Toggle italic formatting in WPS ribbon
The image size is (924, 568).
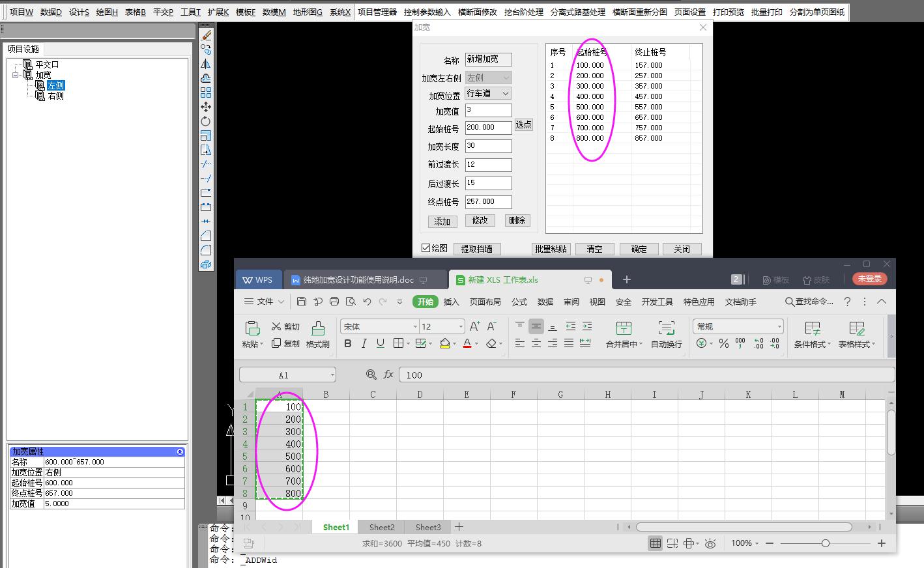(x=364, y=343)
